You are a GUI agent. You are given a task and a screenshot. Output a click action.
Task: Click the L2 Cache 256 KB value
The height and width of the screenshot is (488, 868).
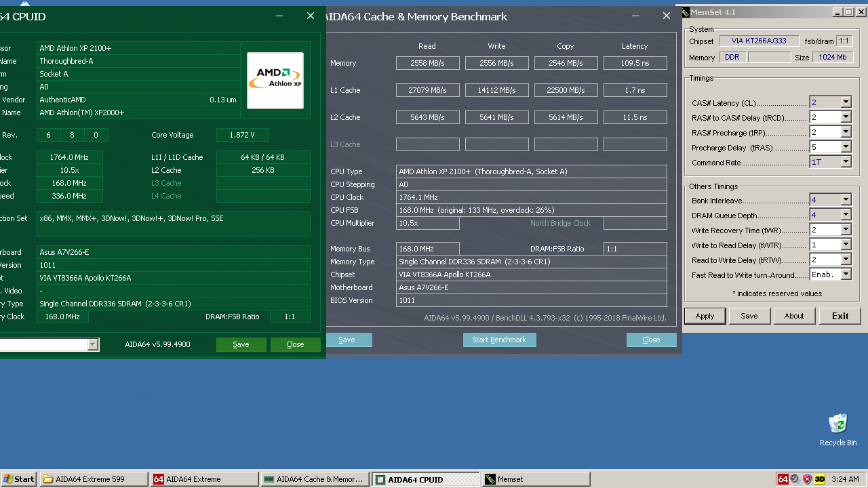263,170
